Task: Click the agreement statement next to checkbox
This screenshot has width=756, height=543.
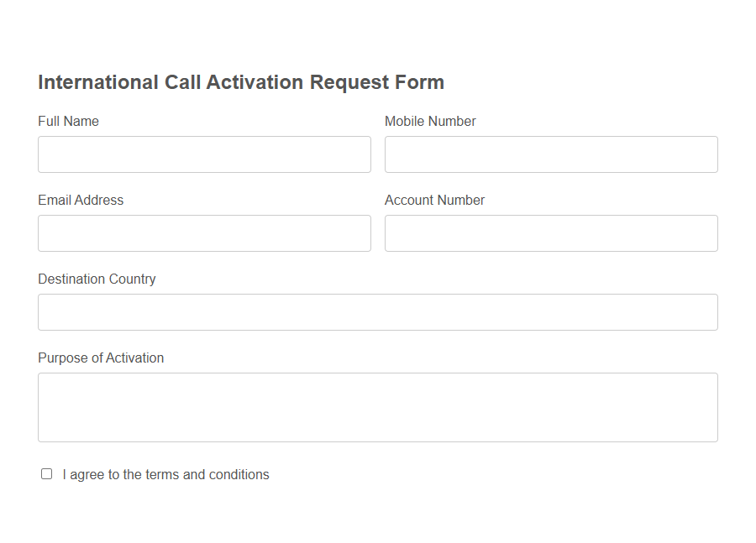Action: click(x=165, y=474)
